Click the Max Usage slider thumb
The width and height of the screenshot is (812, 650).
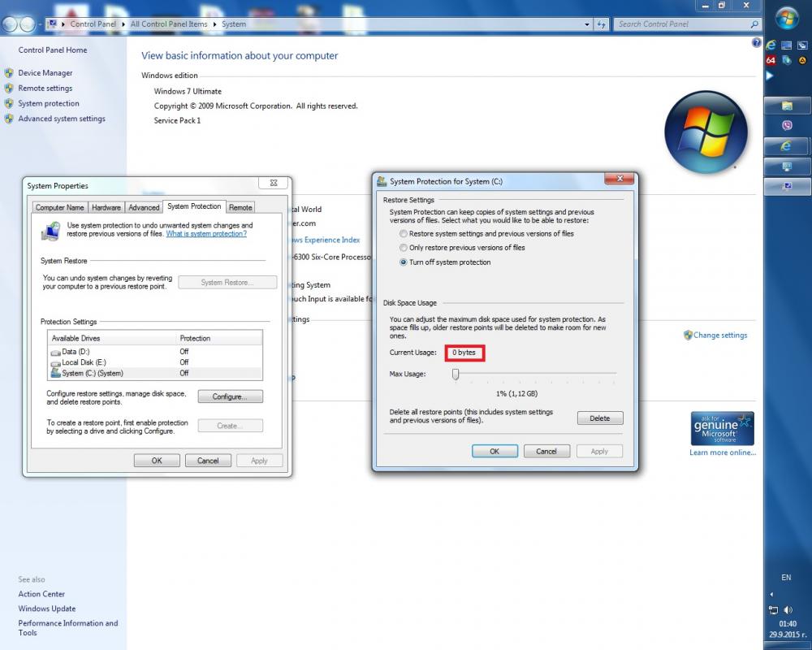click(456, 374)
